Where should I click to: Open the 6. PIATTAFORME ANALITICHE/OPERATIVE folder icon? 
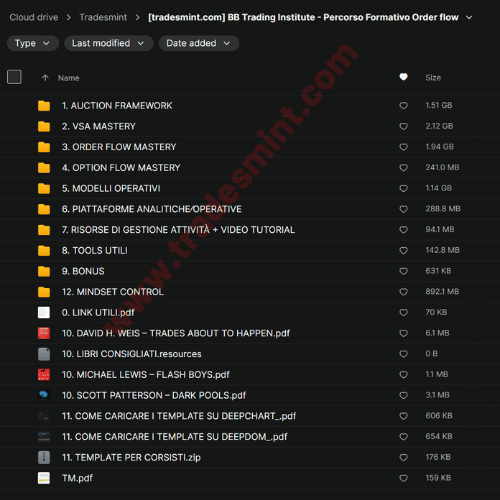44,209
